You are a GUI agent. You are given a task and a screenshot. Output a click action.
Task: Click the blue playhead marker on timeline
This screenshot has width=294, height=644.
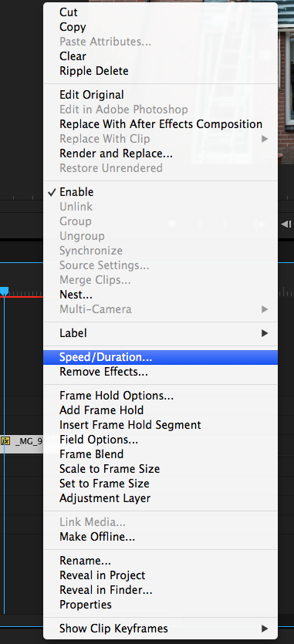(x=4, y=292)
